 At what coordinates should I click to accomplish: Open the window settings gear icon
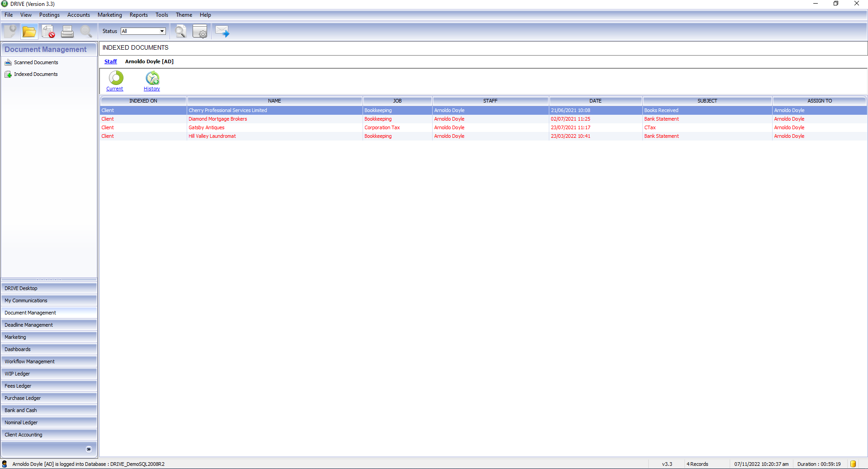[x=200, y=32]
